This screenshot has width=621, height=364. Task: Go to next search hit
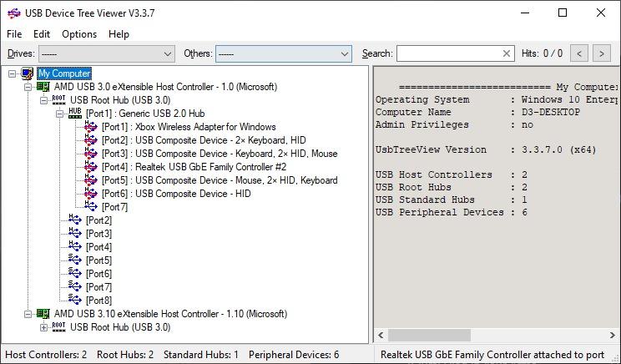[602, 53]
